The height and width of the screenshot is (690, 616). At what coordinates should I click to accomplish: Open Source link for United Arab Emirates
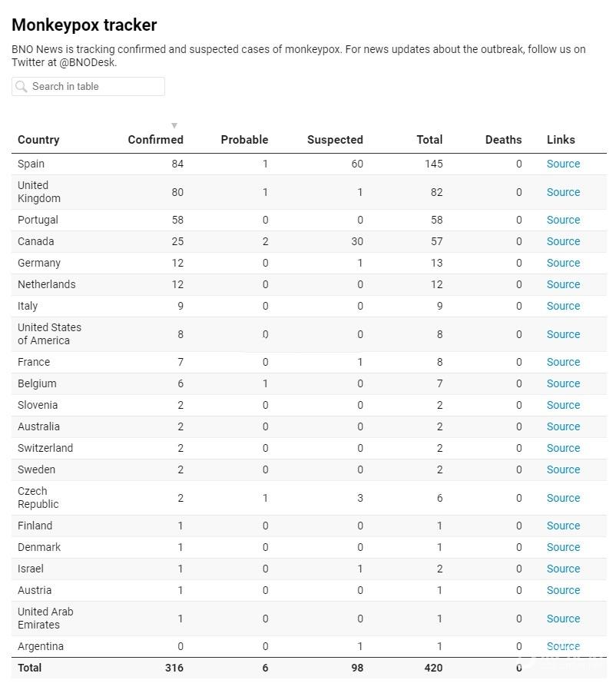563,619
